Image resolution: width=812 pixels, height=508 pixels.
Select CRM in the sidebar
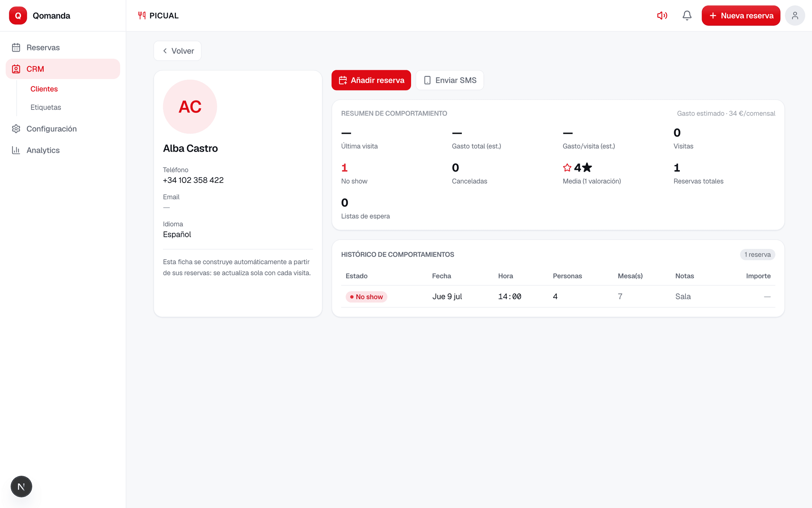click(63, 69)
